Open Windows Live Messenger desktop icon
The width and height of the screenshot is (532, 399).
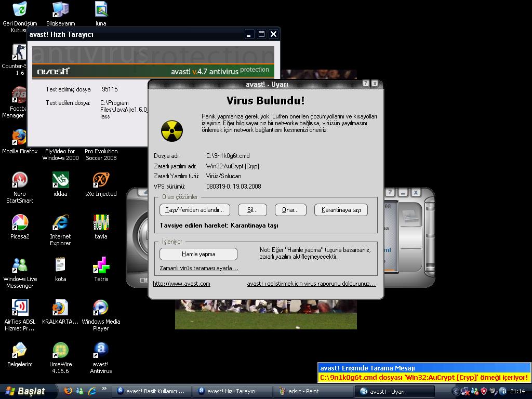coord(19,265)
